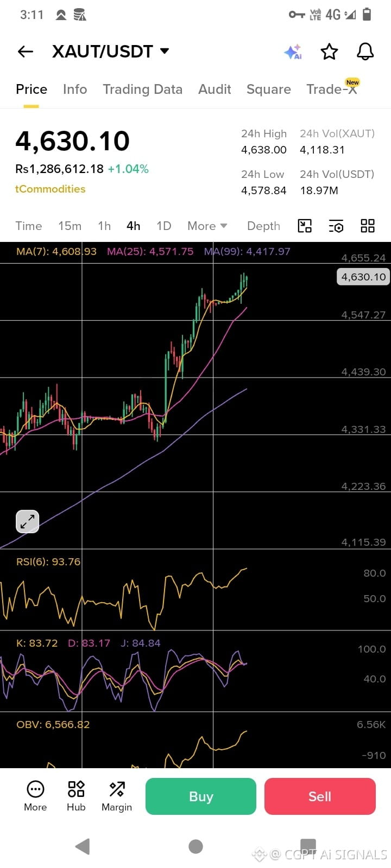Switch to the Price tab

(x=31, y=90)
